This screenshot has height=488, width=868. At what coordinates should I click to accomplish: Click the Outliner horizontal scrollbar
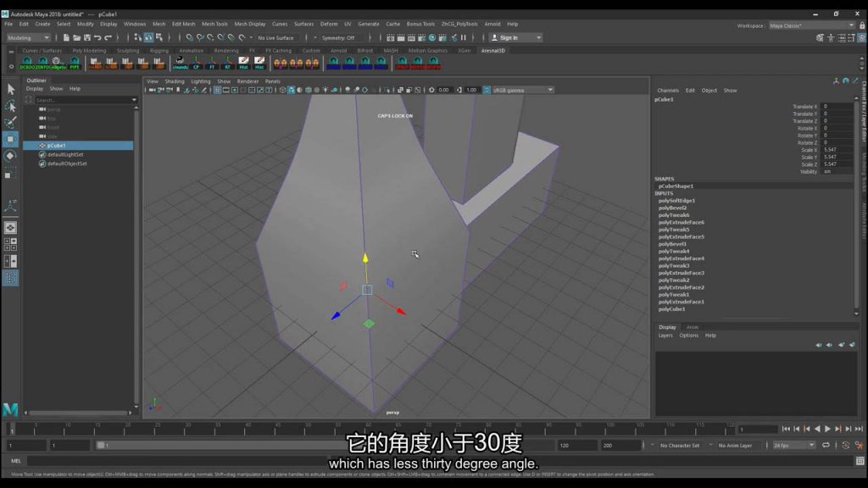[x=79, y=413]
